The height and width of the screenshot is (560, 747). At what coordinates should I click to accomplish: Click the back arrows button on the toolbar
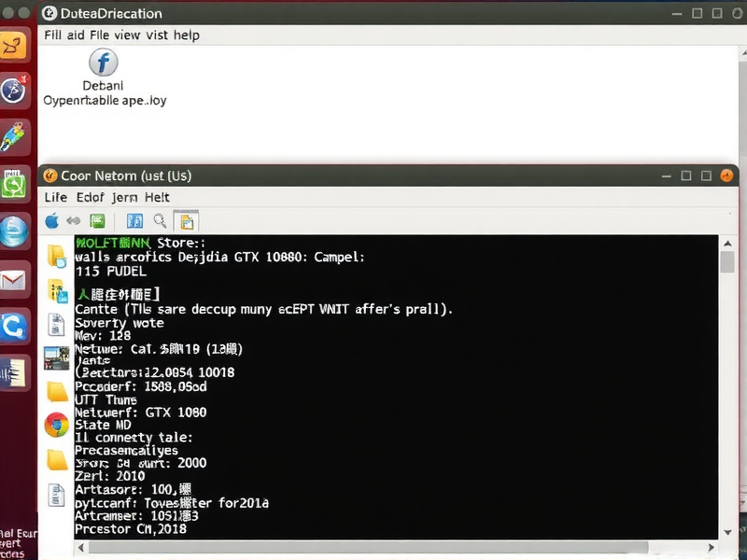coord(73,221)
